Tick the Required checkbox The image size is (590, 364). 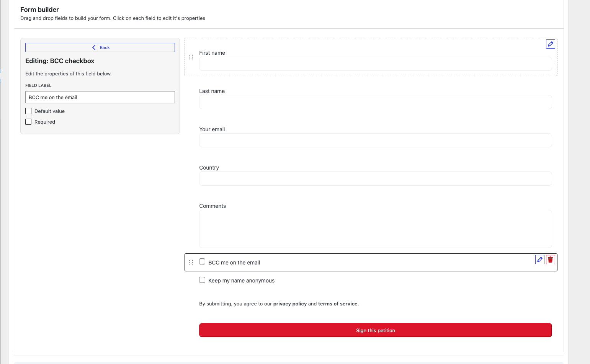pyautogui.click(x=28, y=122)
